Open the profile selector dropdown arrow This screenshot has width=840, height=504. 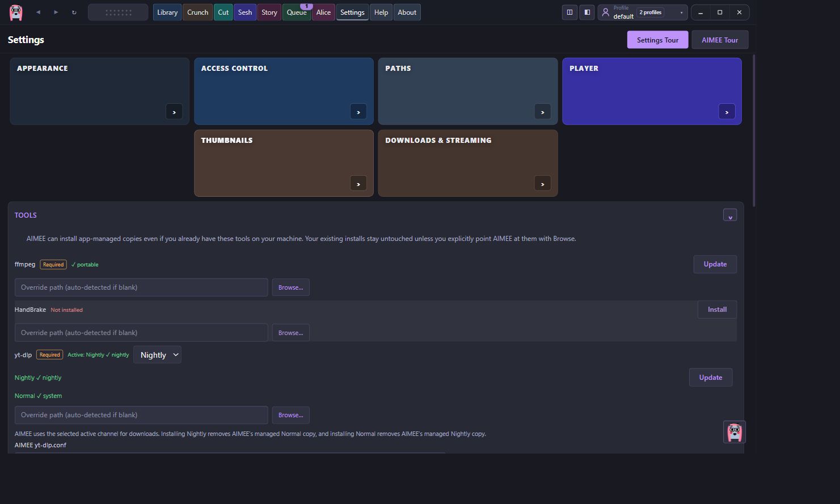coord(681,12)
